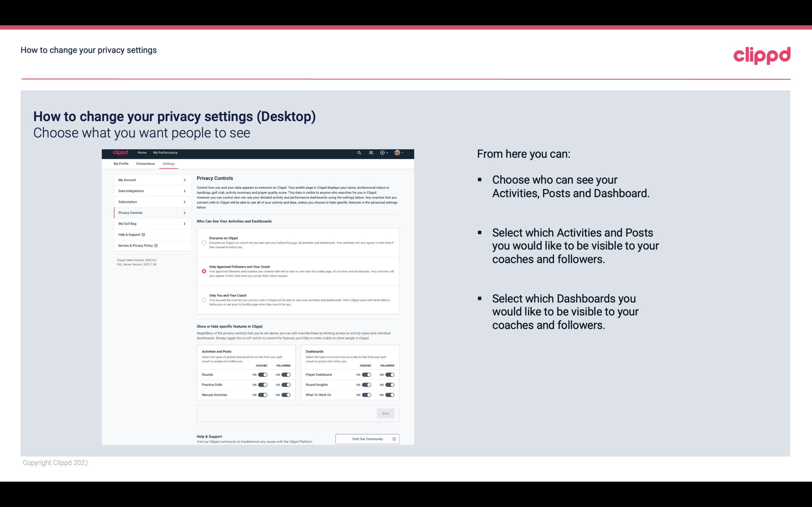Click the Clippd home icon
Image resolution: width=812 pixels, height=507 pixels.
coord(120,153)
